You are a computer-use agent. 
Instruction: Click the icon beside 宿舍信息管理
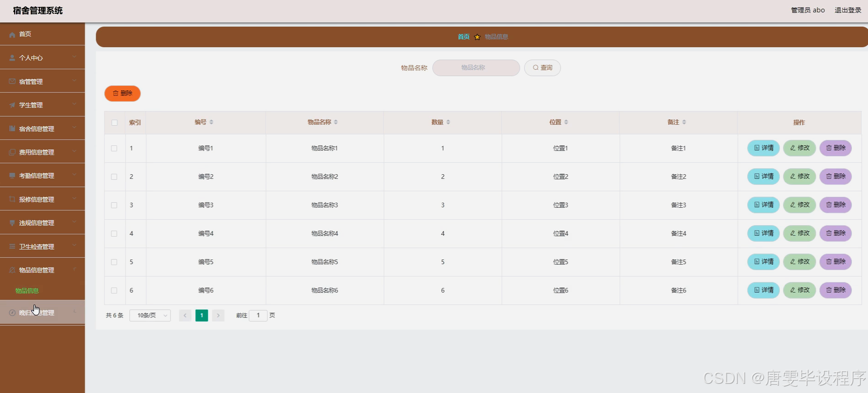(12, 129)
